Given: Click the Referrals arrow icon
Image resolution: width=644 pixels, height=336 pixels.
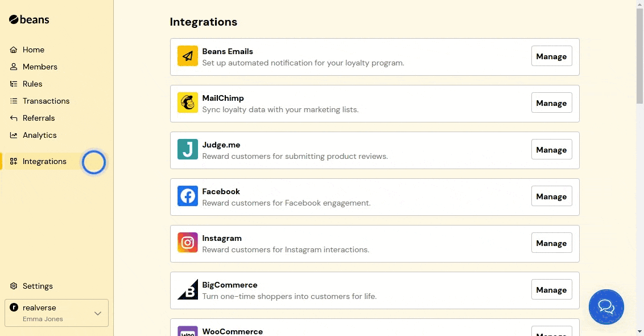Looking at the screenshot, I should [14, 118].
